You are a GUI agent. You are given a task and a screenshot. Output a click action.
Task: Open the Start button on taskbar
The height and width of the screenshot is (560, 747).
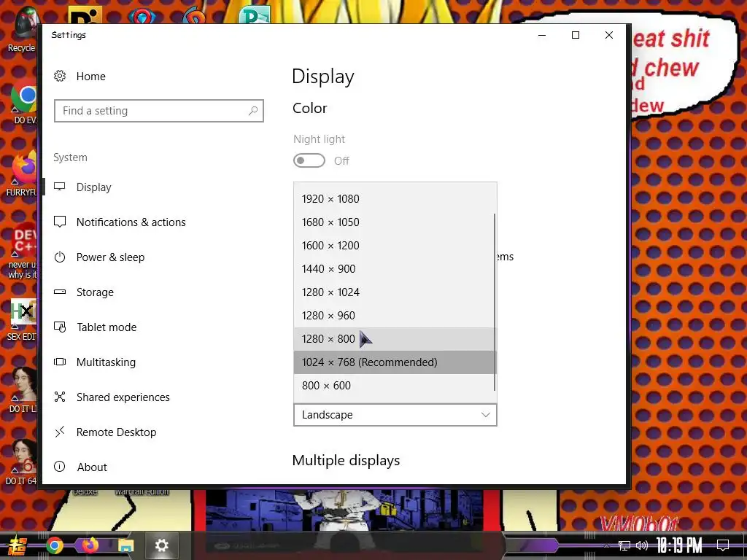[x=17, y=545]
